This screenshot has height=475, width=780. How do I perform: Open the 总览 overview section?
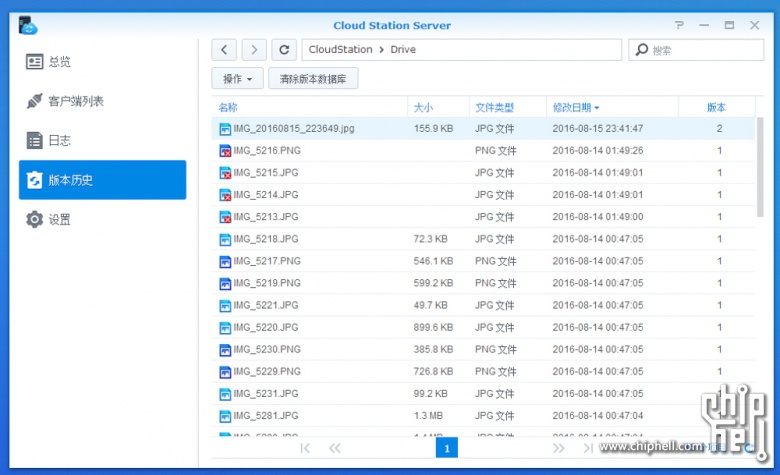(102, 62)
